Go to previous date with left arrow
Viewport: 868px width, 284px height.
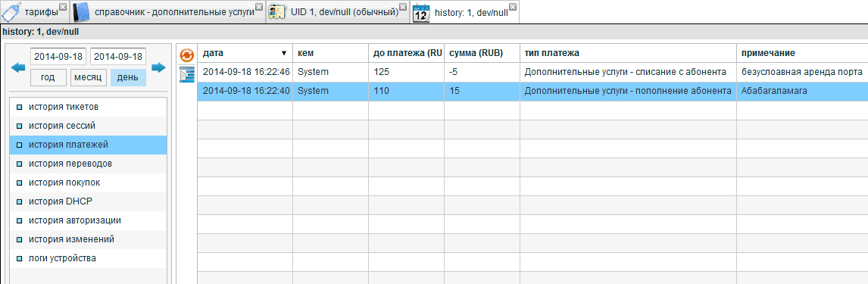[18, 68]
